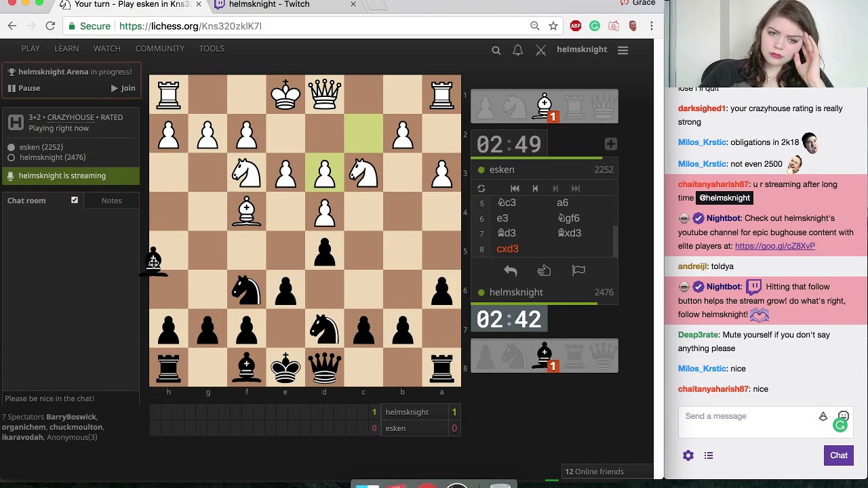The image size is (868, 488).
Task: Select move Ngf6 in move list
Action: pyautogui.click(x=568, y=218)
